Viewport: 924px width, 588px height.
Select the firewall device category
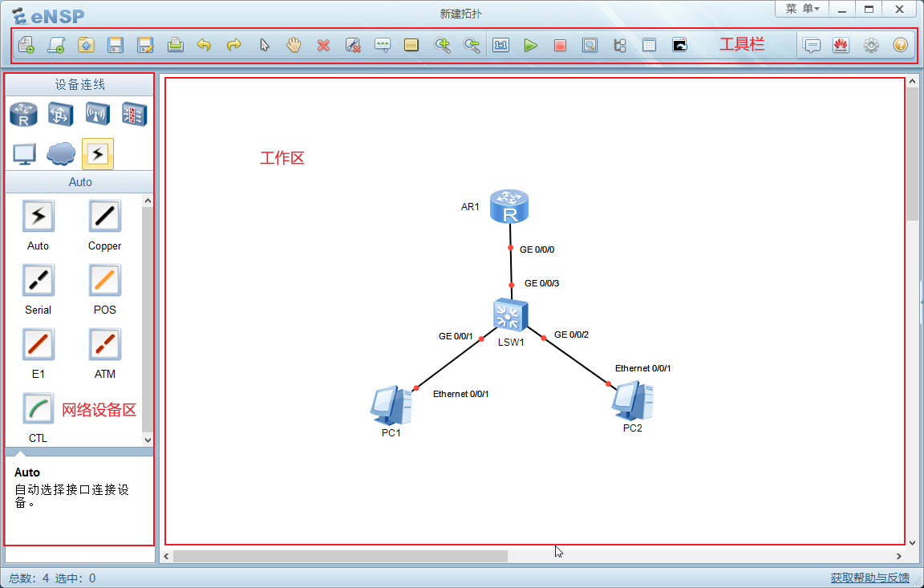[135, 114]
